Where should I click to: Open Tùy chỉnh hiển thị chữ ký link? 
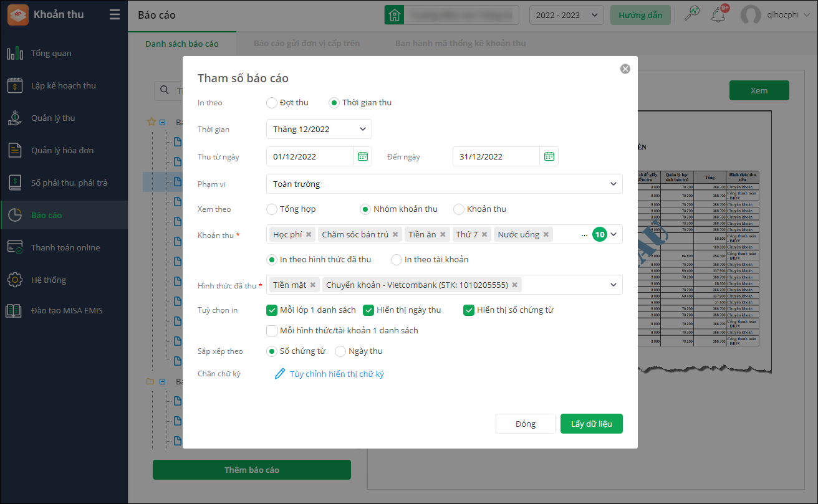[x=337, y=374]
